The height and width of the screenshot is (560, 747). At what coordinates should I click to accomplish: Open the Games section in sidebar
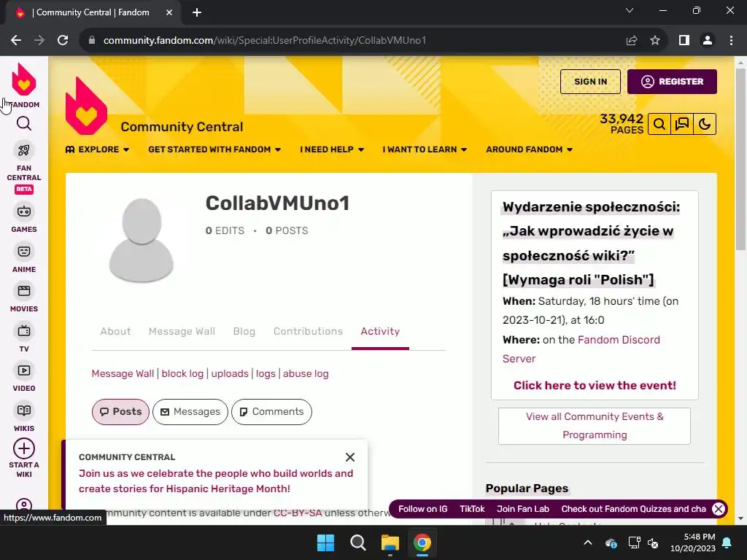coord(24,219)
